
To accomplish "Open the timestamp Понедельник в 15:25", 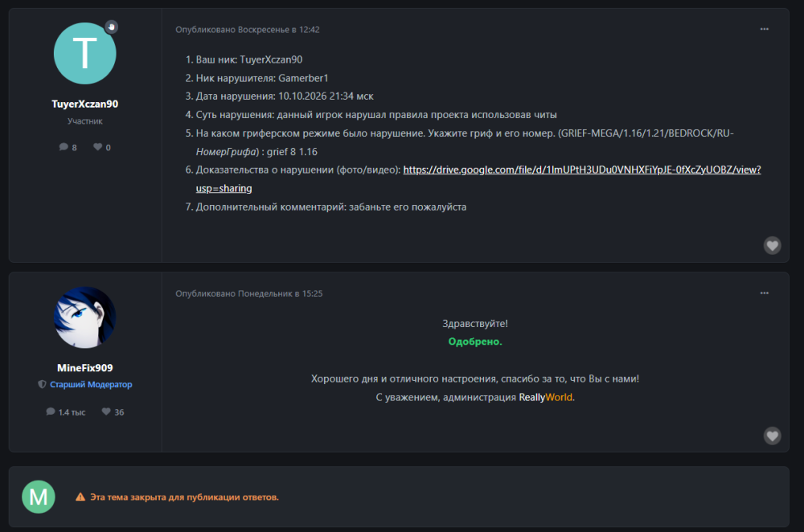I will (280, 293).
